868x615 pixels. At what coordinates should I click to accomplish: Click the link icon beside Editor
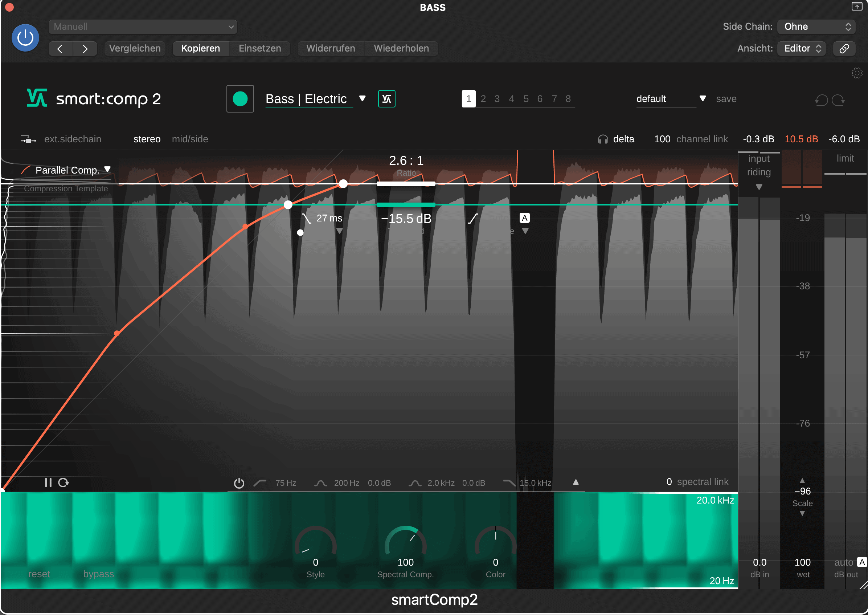(844, 49)
